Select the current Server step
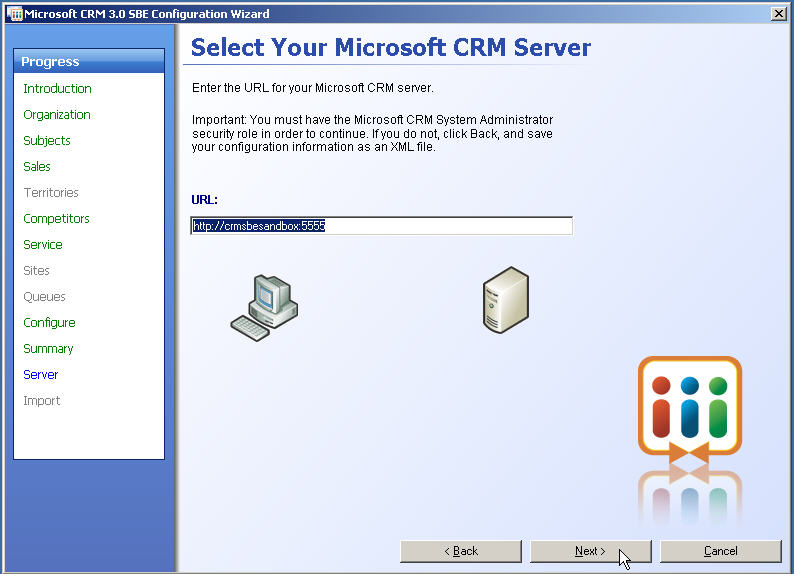Screen dimensions: 794x574 point(41,375)
